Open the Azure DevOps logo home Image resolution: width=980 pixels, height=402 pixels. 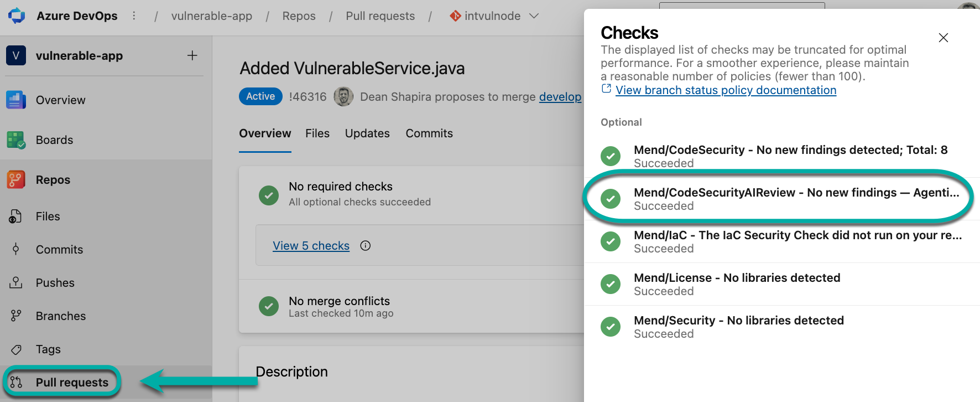[x=17, y=16]
